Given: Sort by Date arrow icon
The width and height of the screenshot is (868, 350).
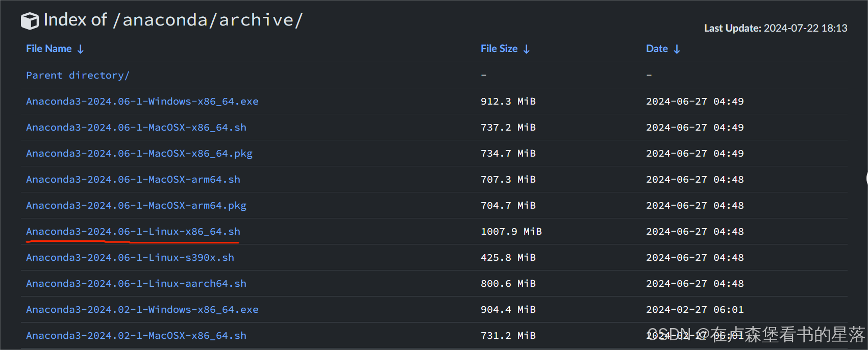Looking at the screenshot, I should point(677,49).
